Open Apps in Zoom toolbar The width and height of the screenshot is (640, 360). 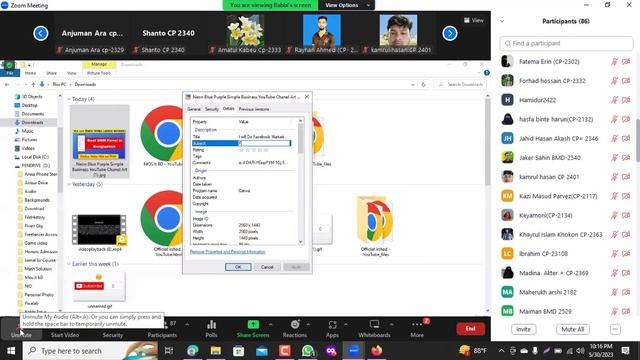(332, 329)
